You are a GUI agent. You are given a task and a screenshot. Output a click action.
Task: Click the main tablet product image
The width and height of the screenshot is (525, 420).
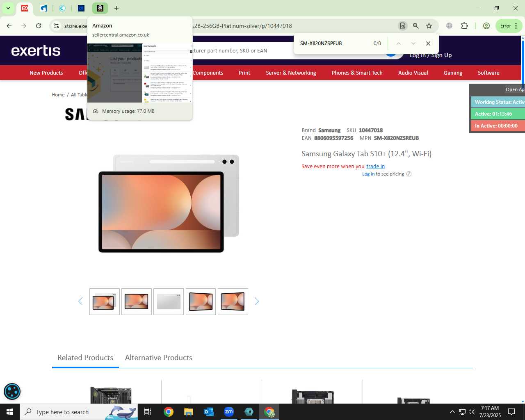tap(169, 203)
